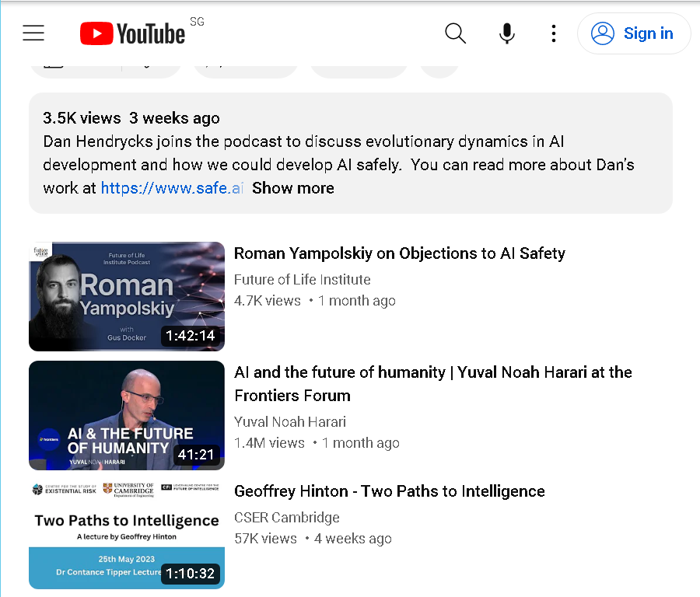
Task: Open the Roman Yampolskiy video thumbnail
Action: pyautogui.click(x=127, y=296)
